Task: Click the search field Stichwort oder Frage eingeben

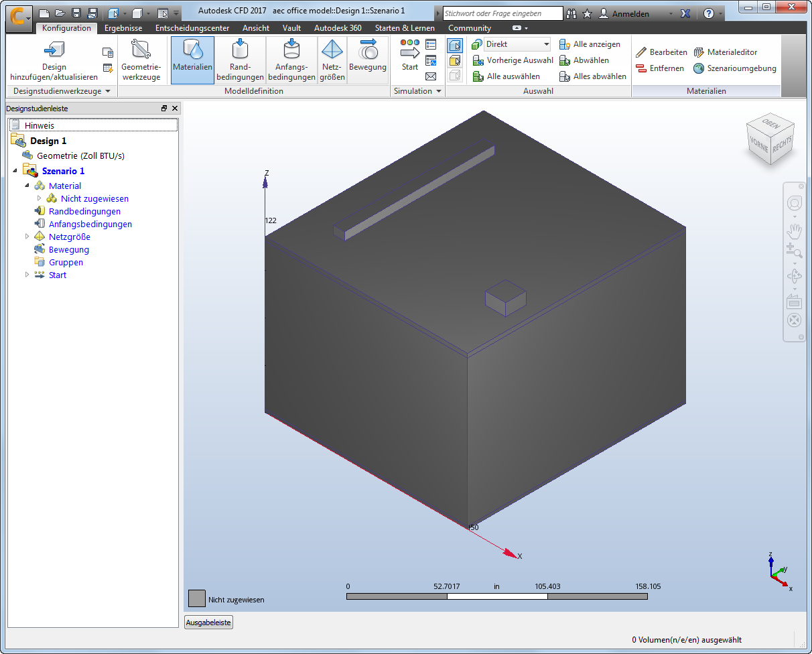Action: click(x=503, y=13)
